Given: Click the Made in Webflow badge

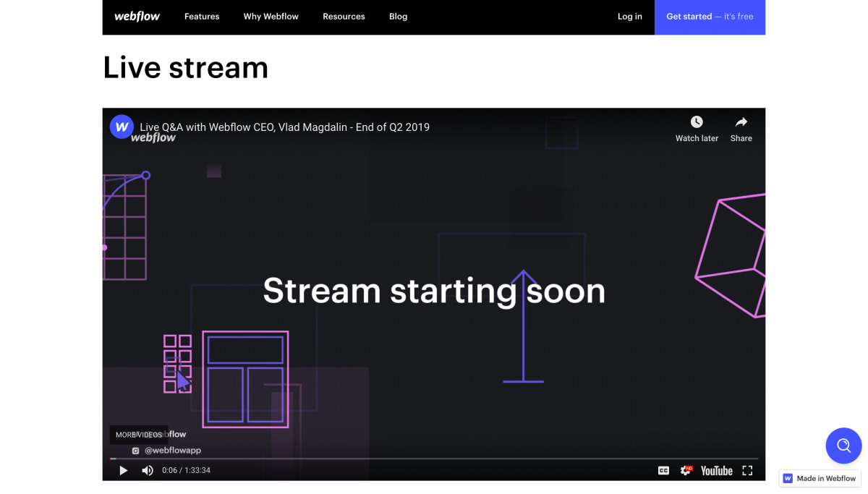Looking at the screenshot, I should pos(820,479).
